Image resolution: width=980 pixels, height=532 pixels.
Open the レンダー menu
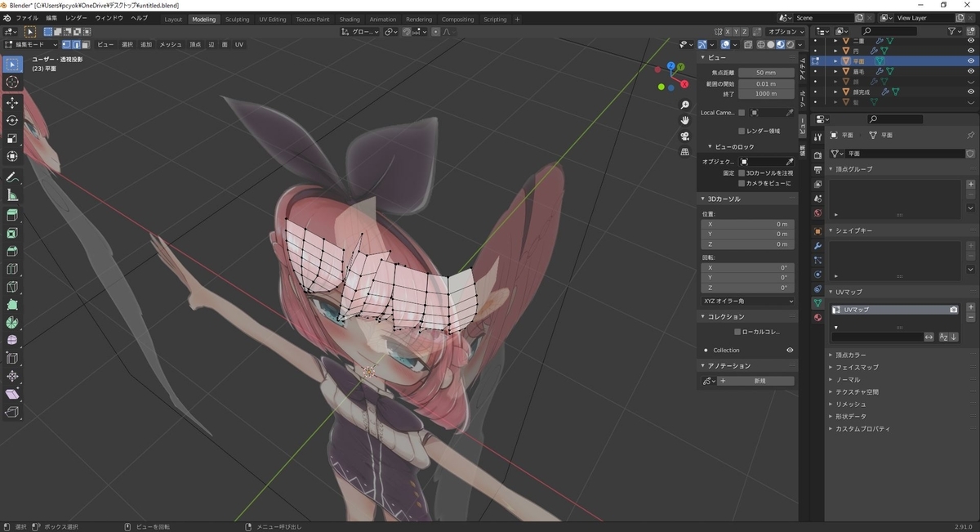click(76, 18)
